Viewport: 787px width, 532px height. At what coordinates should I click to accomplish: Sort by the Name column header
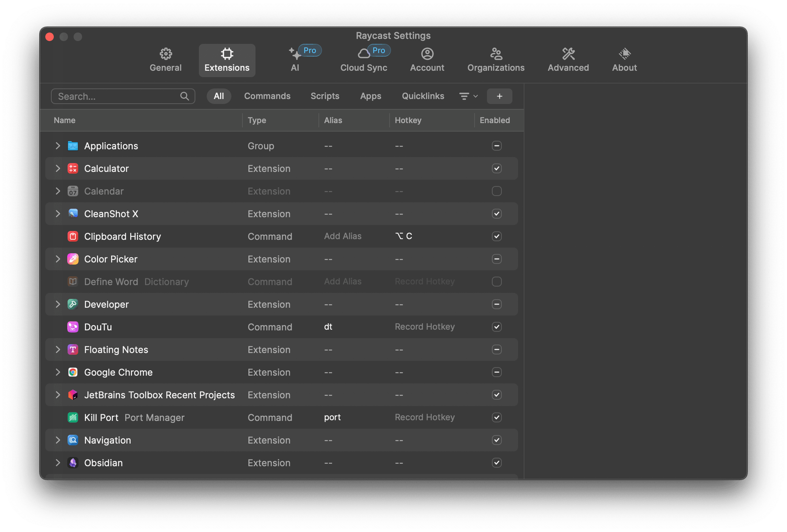click(x=64, y=120)
